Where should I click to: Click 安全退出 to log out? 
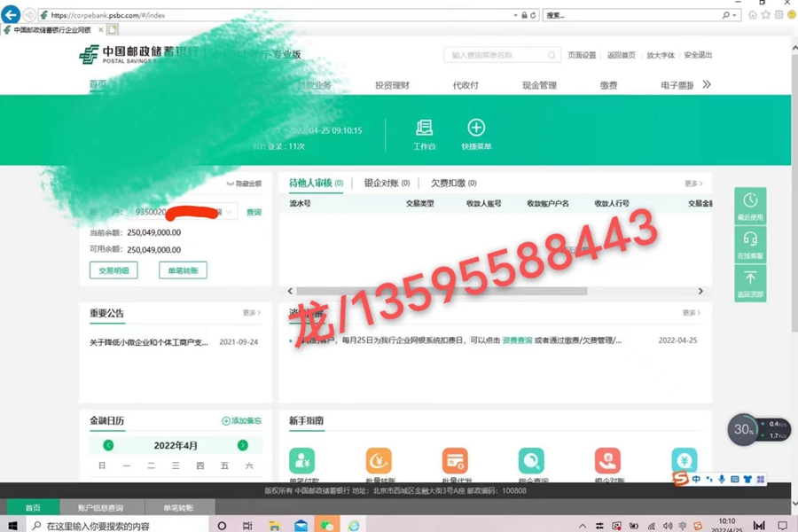[698, 55]
